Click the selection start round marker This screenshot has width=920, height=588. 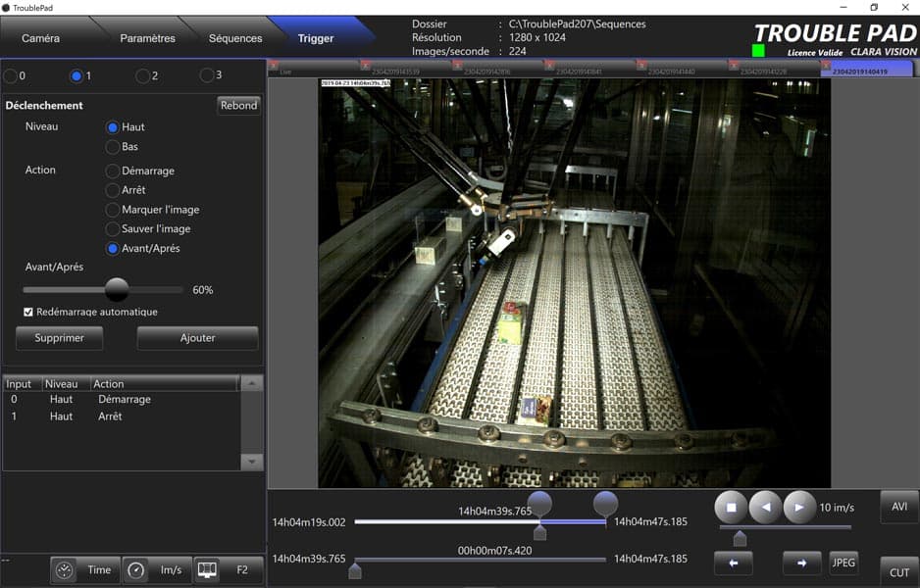[x=539, y=503]
